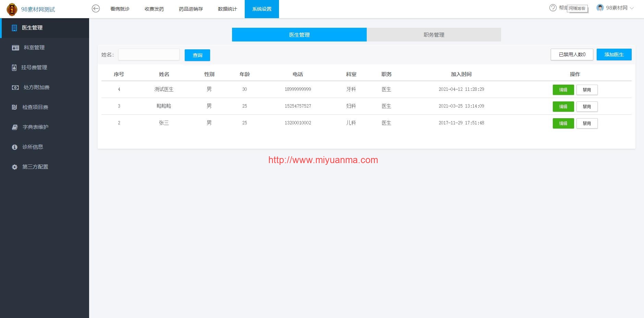Open 科室管理 in the sidebar

[x=45, y=48]
